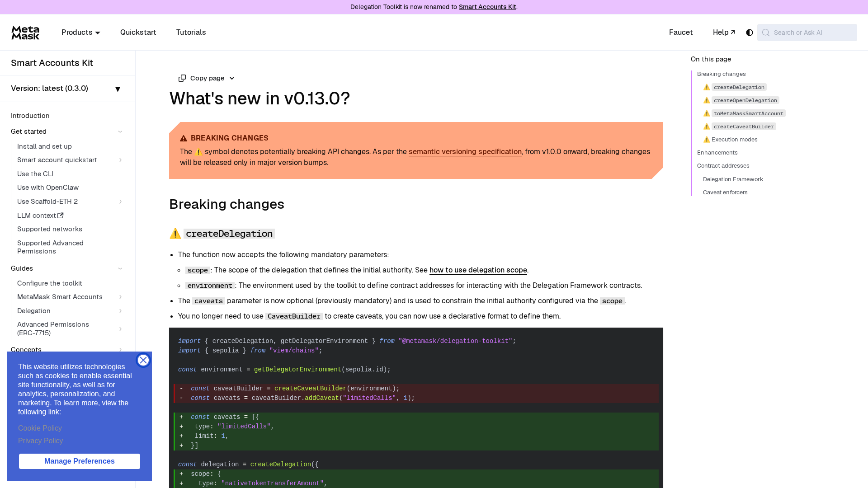Collapse the Guides section
868x488 pixels.
coord(120,268)
